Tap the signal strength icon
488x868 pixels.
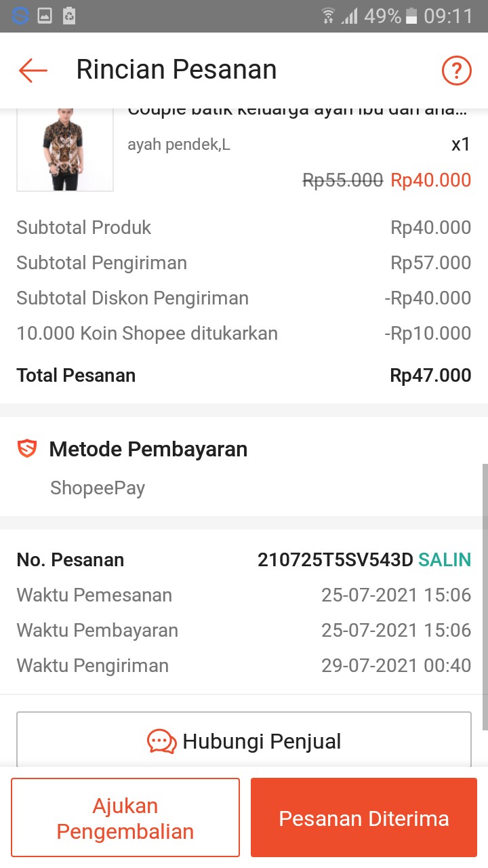click(350, 16)
